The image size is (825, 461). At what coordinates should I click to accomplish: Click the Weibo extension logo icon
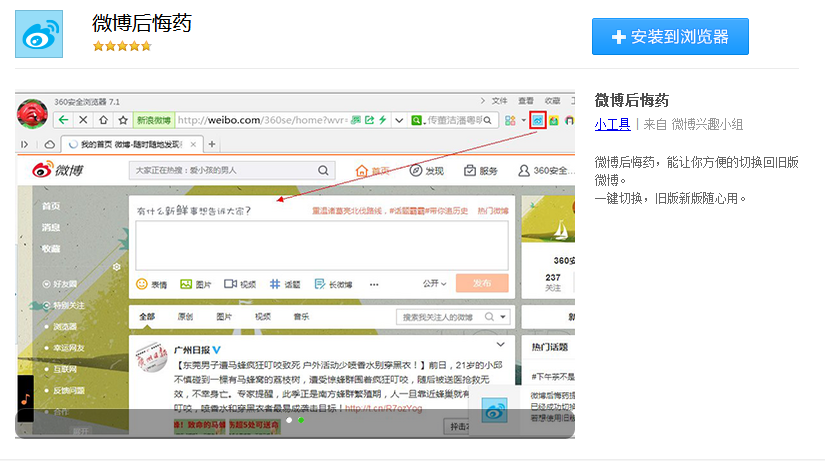coord(39,34)
